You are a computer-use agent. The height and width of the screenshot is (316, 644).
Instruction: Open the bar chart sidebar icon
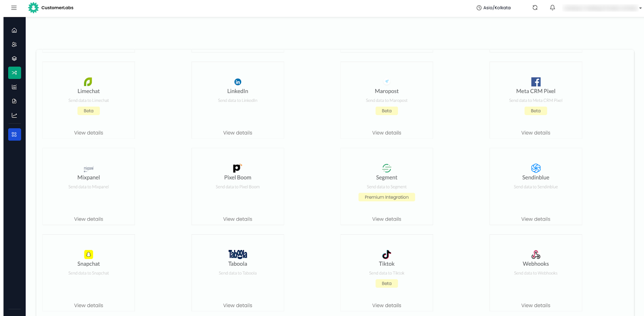click(x=14, y=87)
